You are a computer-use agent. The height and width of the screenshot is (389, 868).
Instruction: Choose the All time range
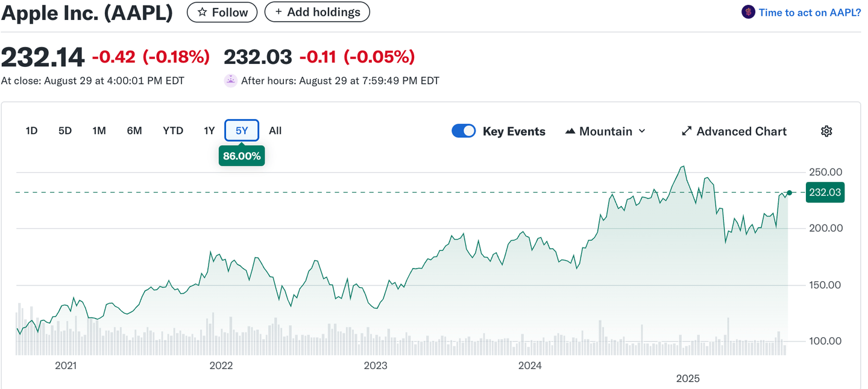tap(275, 131)
